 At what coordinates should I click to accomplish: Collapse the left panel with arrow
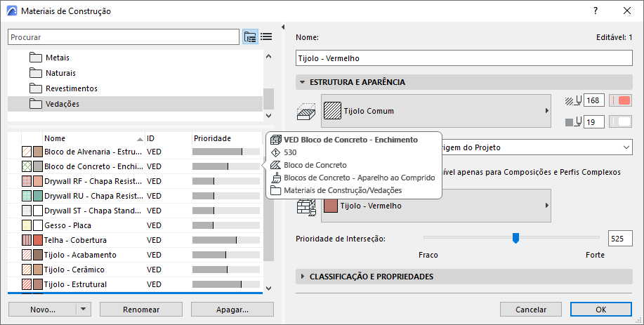[x=282, y=27]
